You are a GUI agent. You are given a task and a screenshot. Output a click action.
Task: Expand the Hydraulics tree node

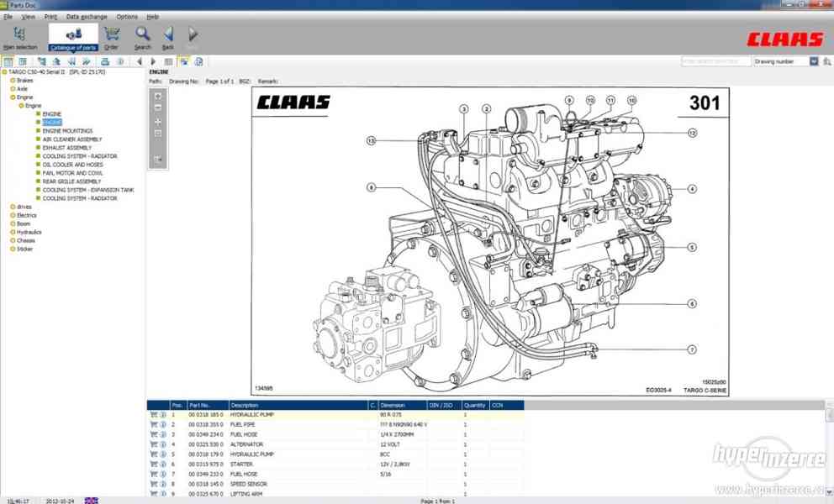[x=13, y=233]
